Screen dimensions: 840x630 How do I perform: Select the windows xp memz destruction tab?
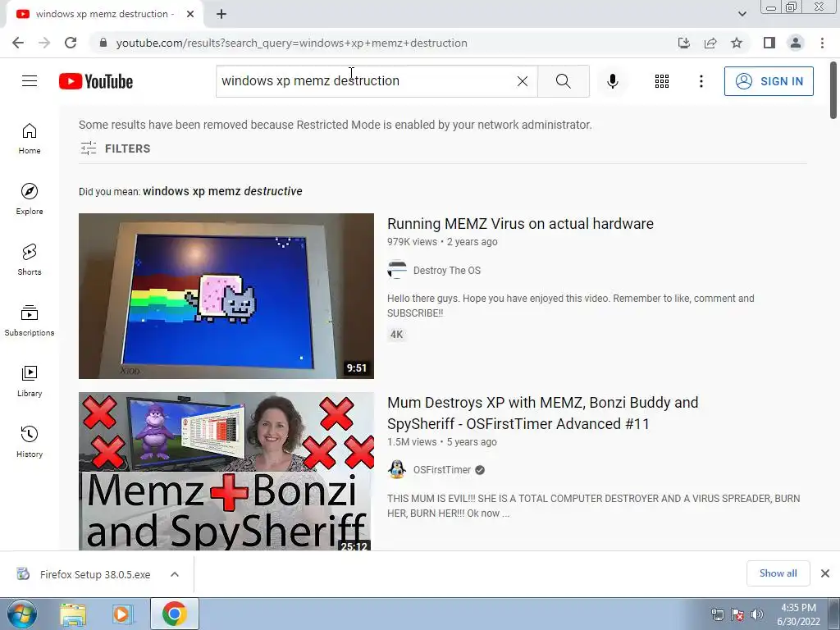(105, 15)
